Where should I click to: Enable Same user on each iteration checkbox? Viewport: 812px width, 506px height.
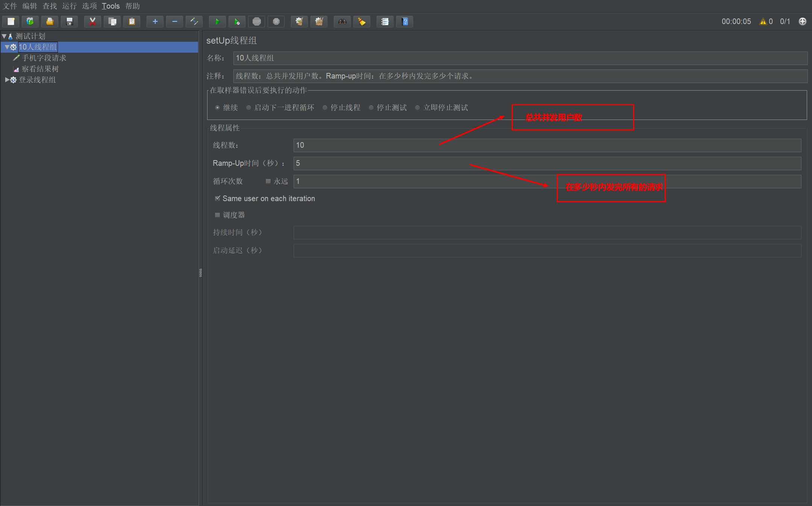coord(216,199)
